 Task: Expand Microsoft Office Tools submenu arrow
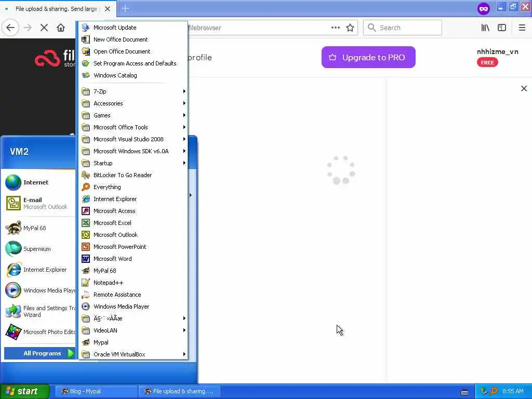click(x=184, y=127)
